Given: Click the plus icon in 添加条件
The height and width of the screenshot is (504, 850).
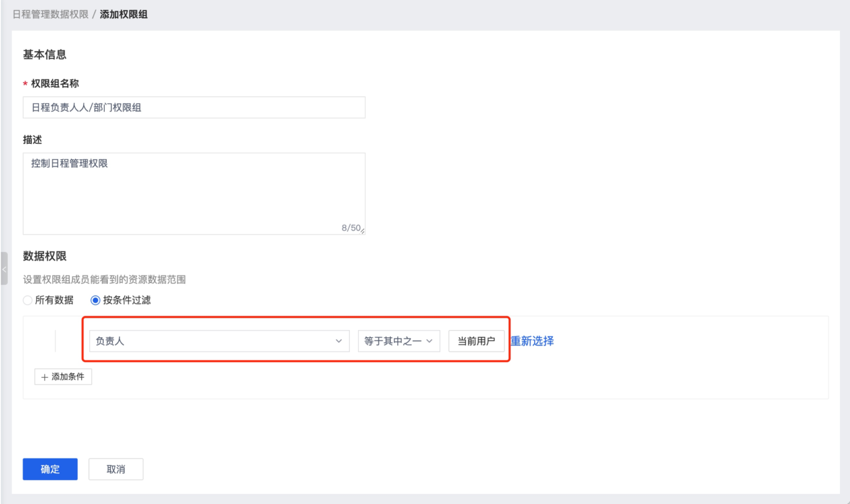Looking at the screenshot, I should [x=44, y=377].
